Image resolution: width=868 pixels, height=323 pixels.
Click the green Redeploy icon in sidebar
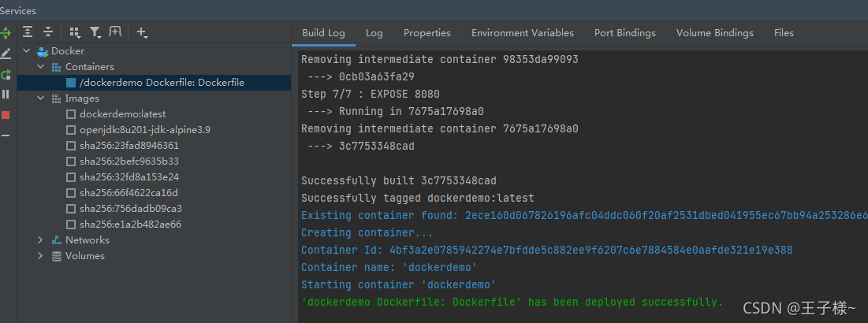pyautogui.click(x=6, y=74)
